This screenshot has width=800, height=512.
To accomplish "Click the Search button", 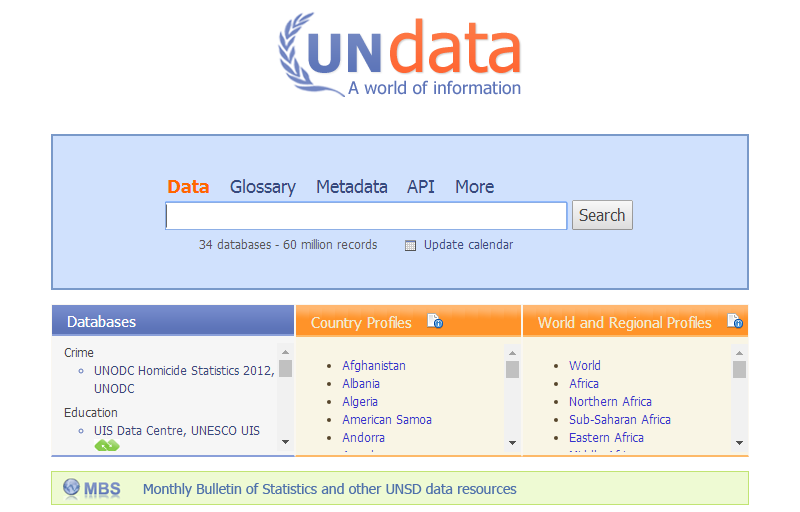I will pos(602,215).
